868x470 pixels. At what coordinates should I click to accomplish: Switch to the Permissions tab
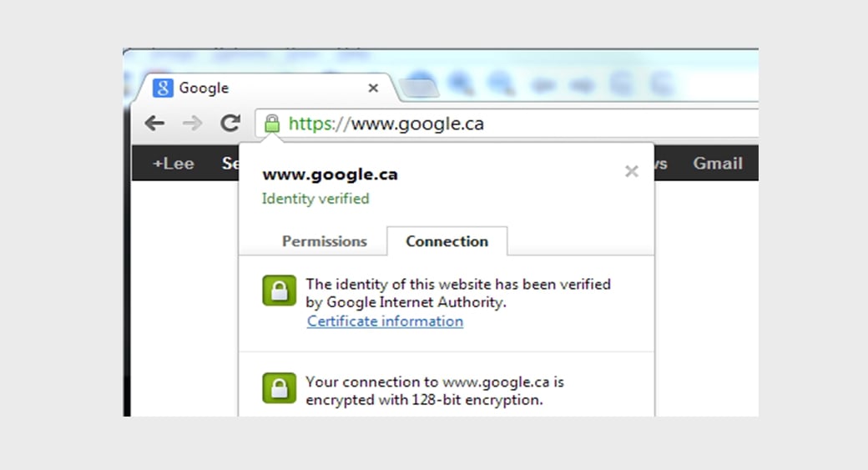(x=324, y=241)
